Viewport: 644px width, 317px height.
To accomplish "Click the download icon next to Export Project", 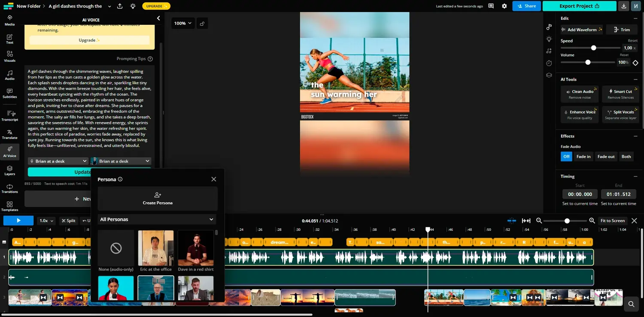I will click(x=624, y=6).
